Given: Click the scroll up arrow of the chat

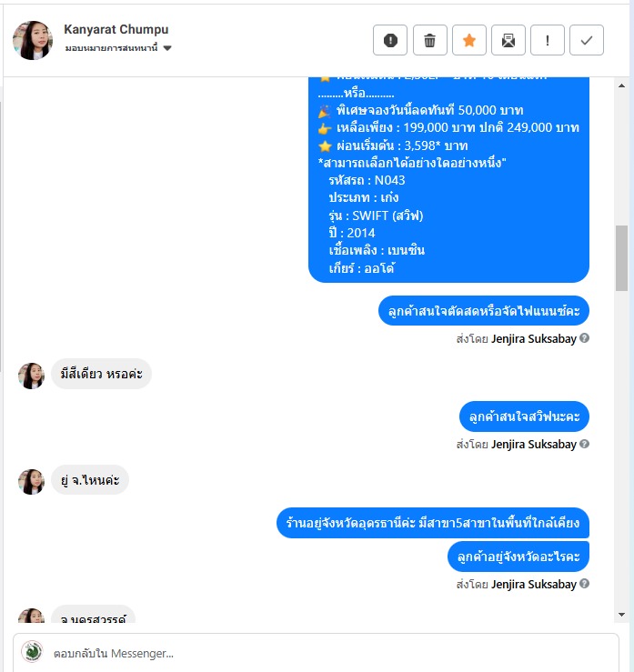Looking at the screenshot, I should point(621,85).
